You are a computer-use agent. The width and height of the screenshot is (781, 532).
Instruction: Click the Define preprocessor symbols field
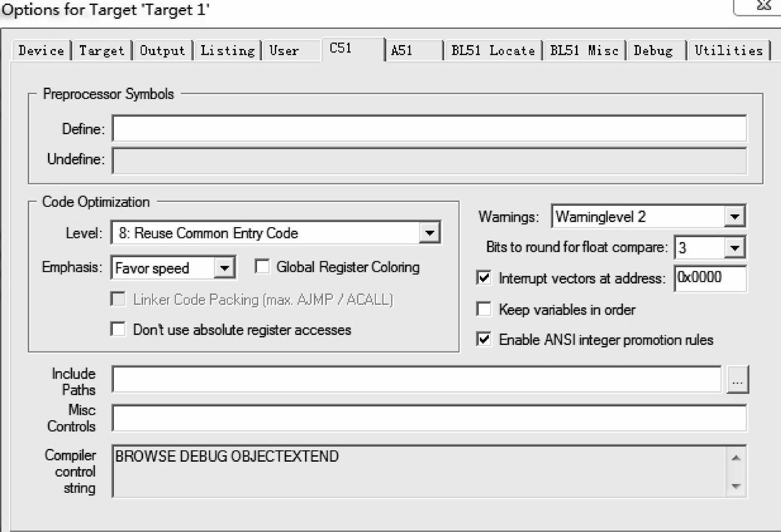coord(429,129)
